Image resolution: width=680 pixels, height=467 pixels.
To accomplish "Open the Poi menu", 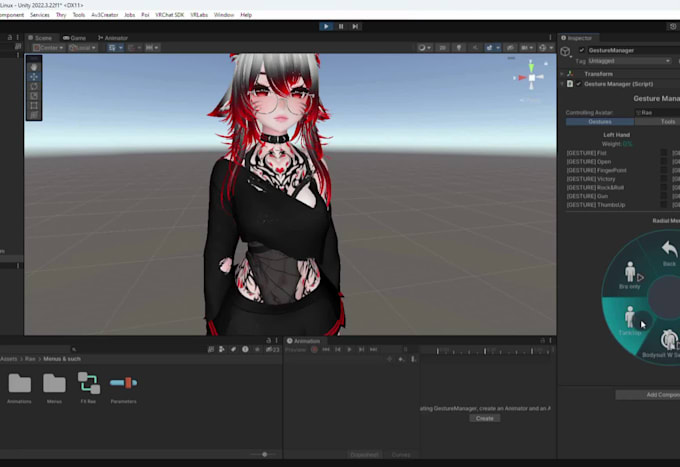I will point(145,15).
